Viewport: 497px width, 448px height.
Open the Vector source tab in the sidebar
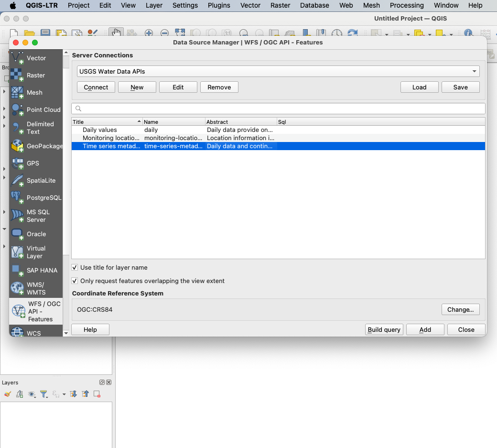tap(36, 58)
